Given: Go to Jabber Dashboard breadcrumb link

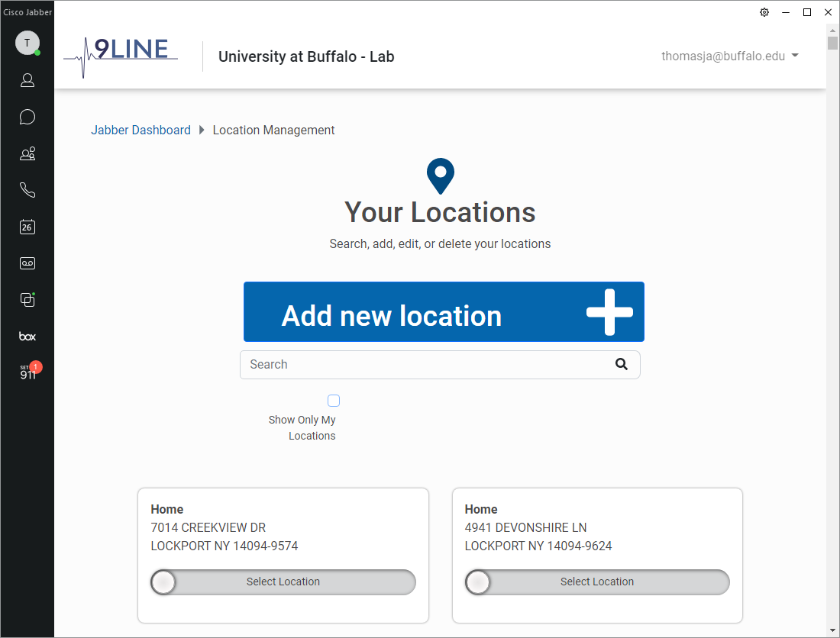Looking at the screenshot, I should 141,130.
